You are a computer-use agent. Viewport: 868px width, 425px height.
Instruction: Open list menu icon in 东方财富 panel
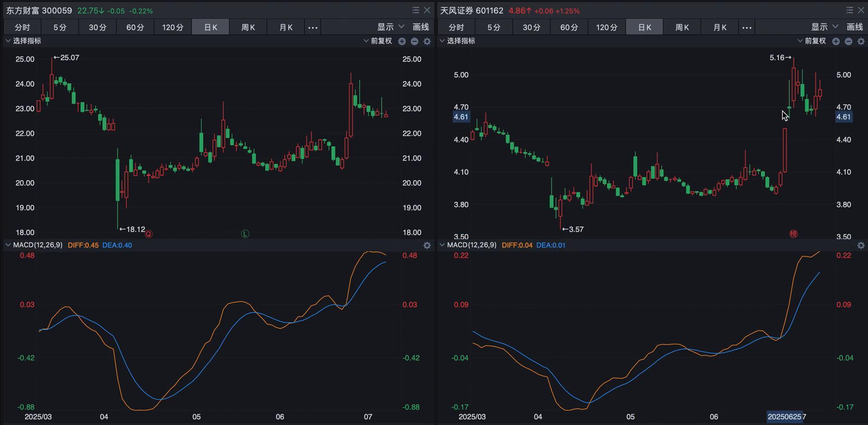point(415,10)
